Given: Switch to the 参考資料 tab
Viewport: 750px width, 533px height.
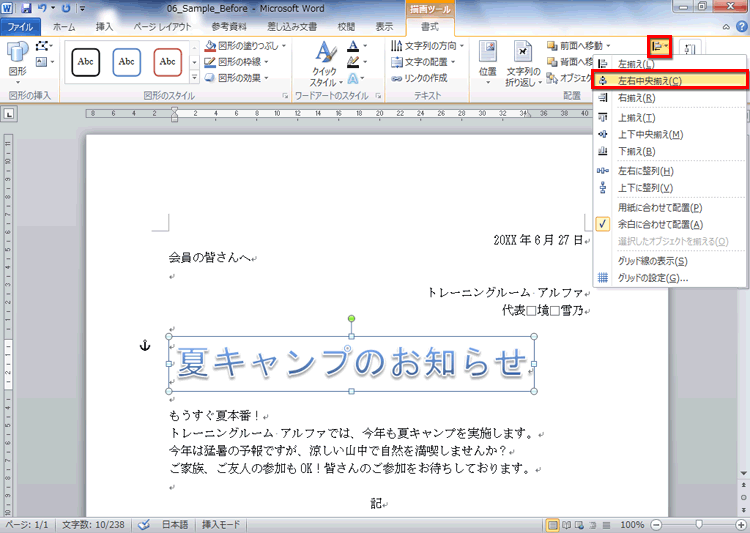Looking at the screenshot, I should [229, 27].
